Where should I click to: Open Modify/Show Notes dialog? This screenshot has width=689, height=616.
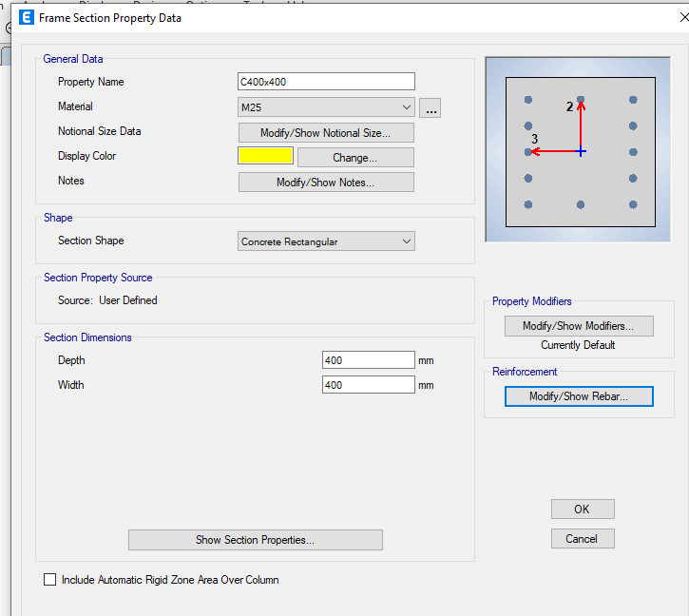pyautogui.click(x=326, y=182)
